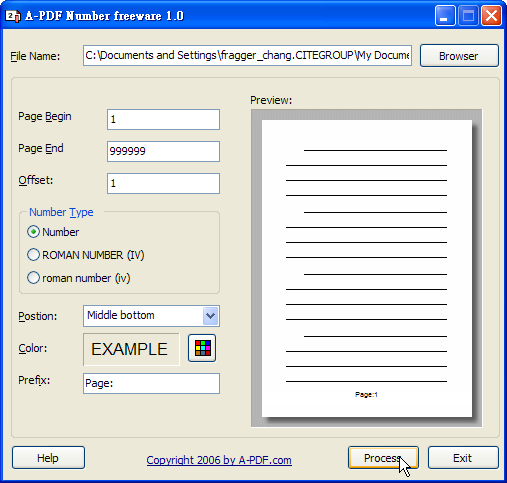The width and height of the screenshot is (507, 483).
Task: Click the EXAMPLE color sample box
Action: pos(131,349)
